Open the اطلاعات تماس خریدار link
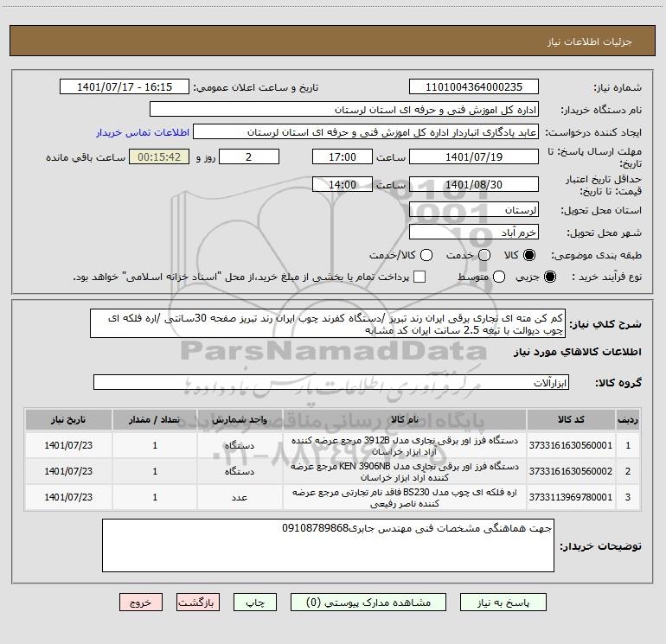Viewport: 666px width, 644px height. pos(143,132)
